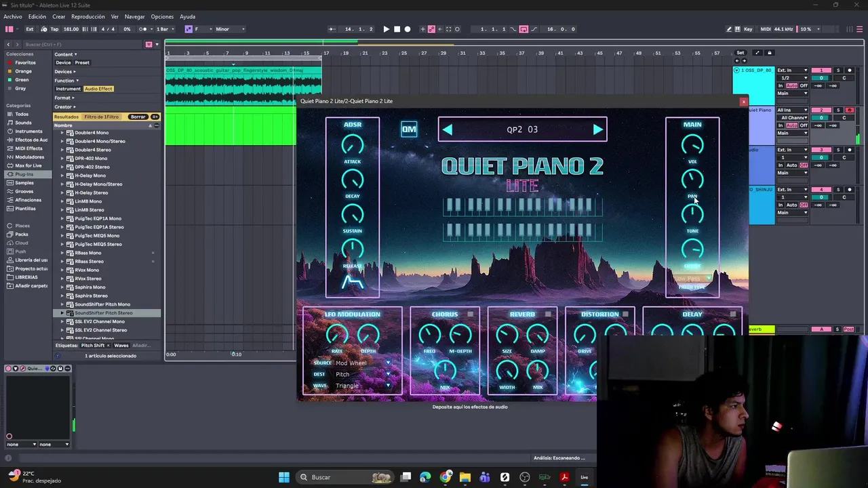The width and height of the screenshot is (868, 488).
Task: Expand the Creator filter group
Action: 64,106
